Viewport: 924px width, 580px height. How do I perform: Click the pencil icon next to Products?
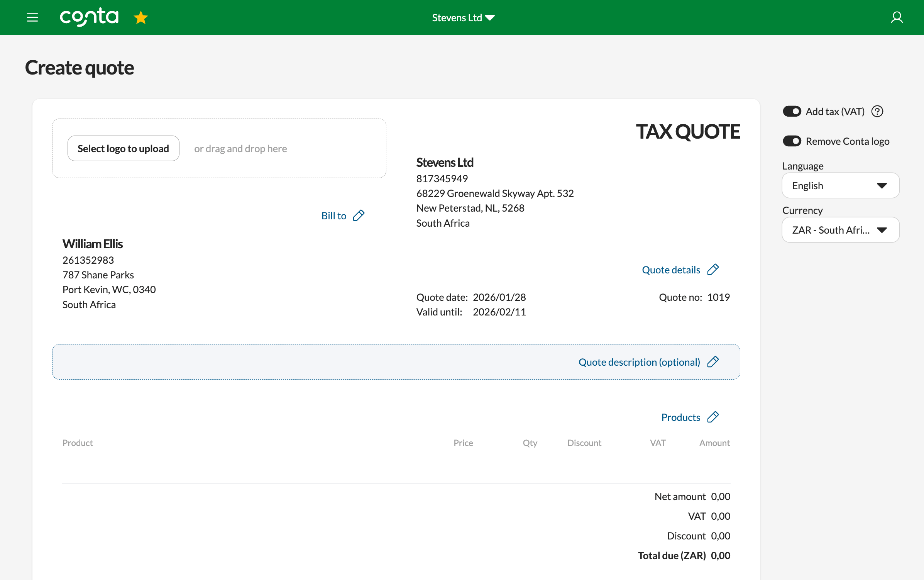(x=713, y=417)
